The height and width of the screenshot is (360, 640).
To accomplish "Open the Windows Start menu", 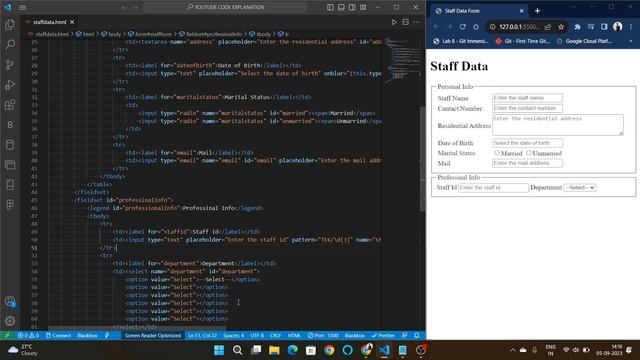I will click(219, 350).
